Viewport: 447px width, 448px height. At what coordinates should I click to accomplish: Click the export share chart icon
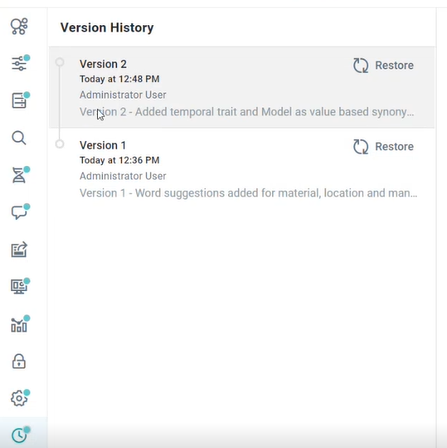[19, 250]
